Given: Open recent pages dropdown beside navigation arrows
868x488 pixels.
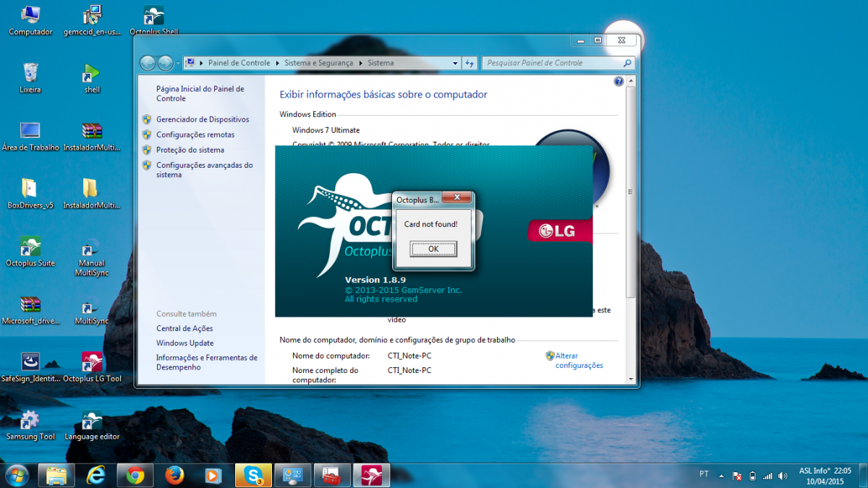Looking at the screenshot, I should pos(178,63).
